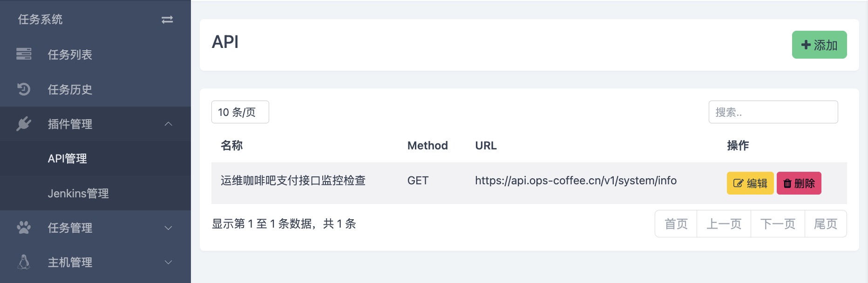Click the host management Linux penguin icon
The width and height of the screenshot is (868, 283).
tap(24, 262)
